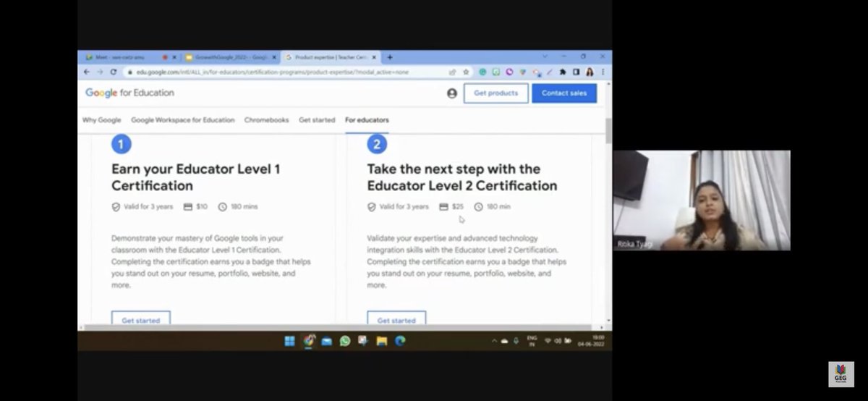Viewport: 868px width, 401px height.
Task: Click 'Earn your Educator Level 1 Certification' heading
Action: tap(195, 177)
